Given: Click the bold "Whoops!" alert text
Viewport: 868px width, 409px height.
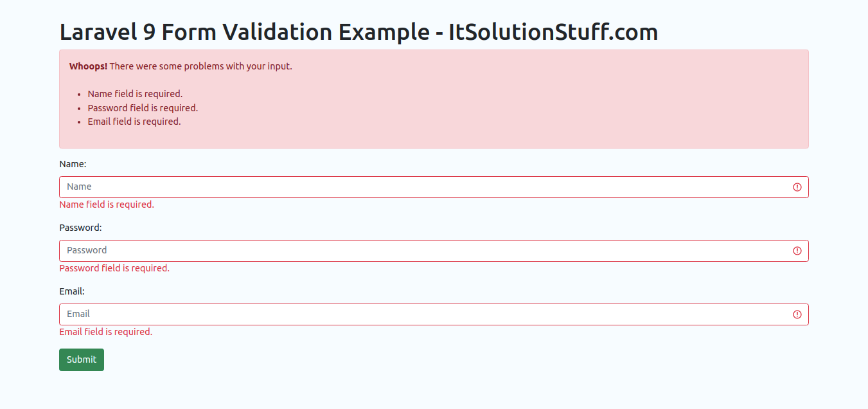Looking at the screenshot, I should tap(88, 66).
